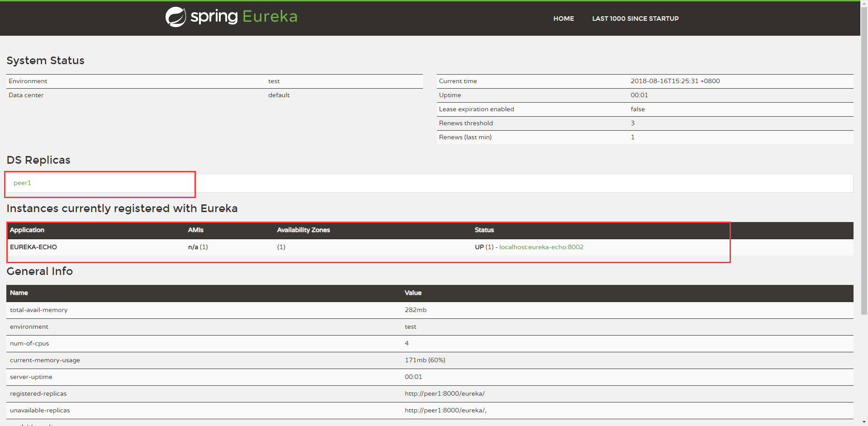
Task: Click the Renews (last min) label
Action: pyautogui.click(x=465, y=137)
